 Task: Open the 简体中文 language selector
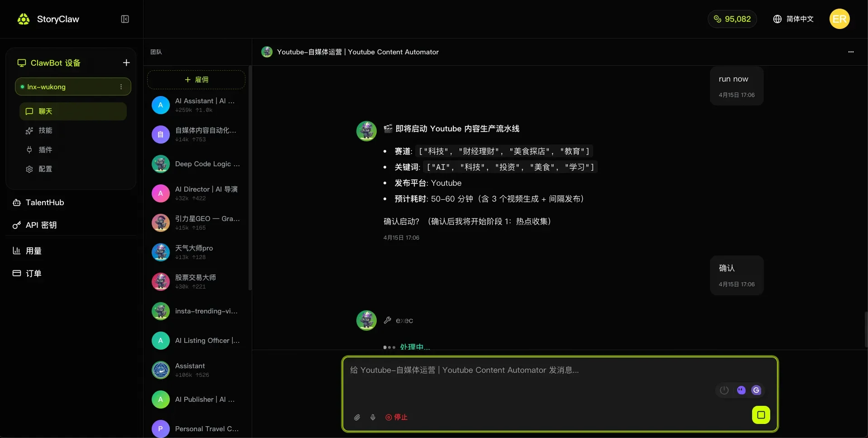click(793, 19)
